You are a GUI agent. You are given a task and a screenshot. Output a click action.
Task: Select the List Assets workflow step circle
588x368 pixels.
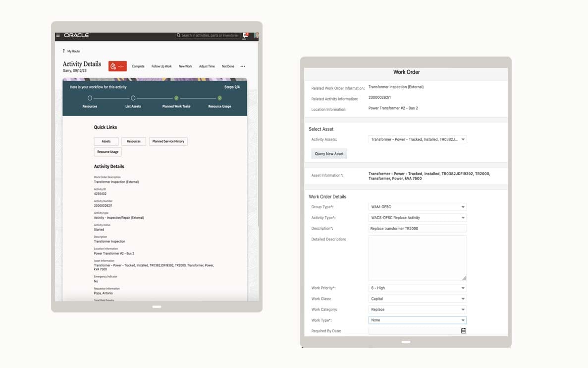click(133, 98)
